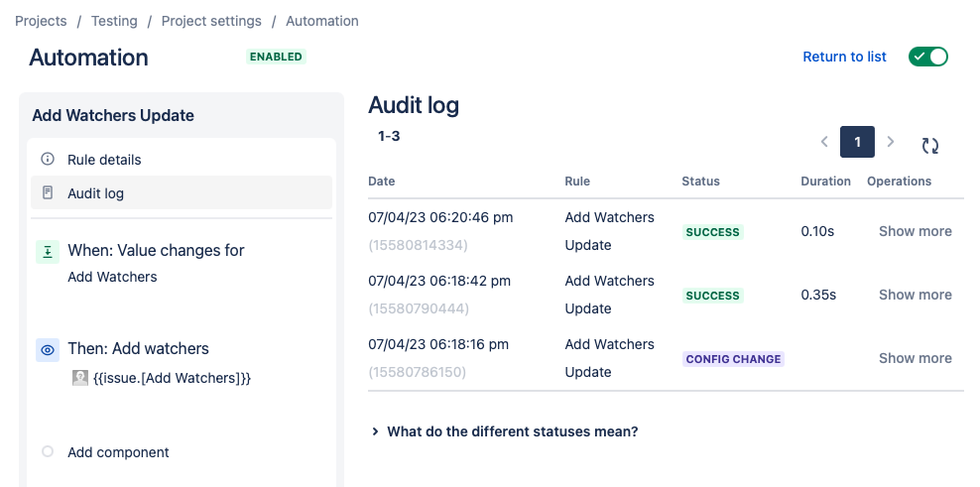The height and width of the screenshot is (487, 980).
Task: Go to previous page of audit log
Action: point(824,142)
